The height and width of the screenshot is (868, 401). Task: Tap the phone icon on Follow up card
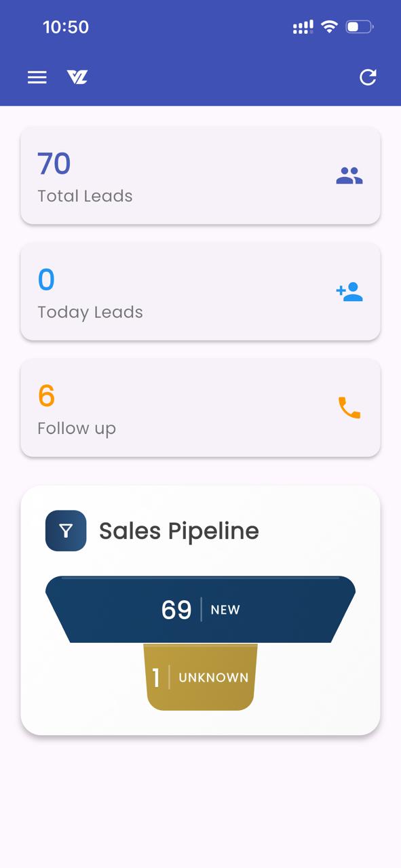click(347, 408)
